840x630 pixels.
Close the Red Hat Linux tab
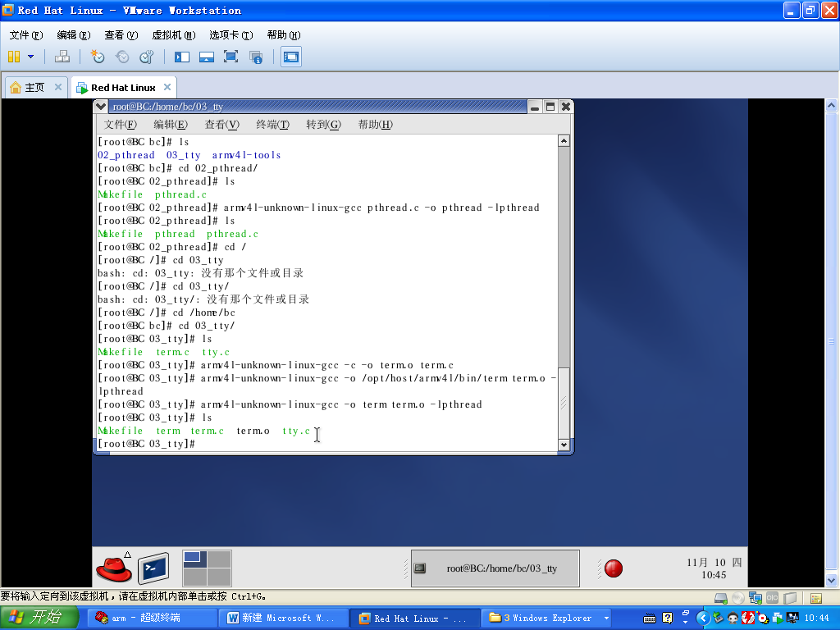167,87
